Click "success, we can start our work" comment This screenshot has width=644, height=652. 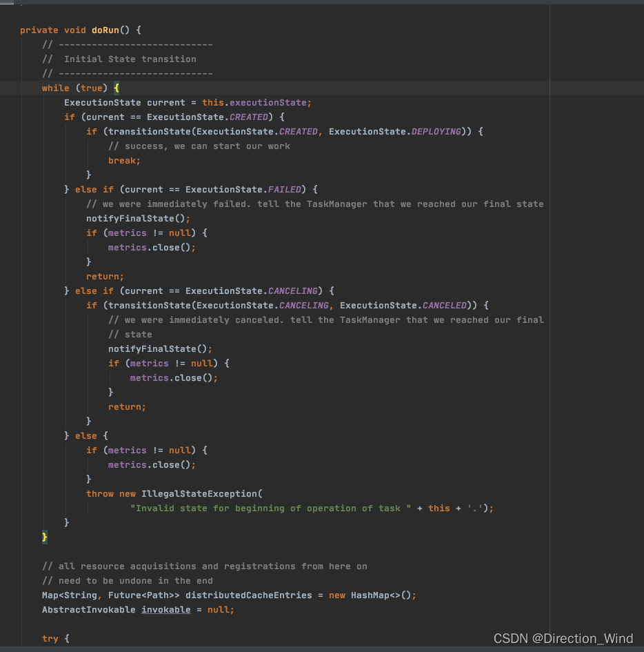pyautogui.click(x=199, y=146)
